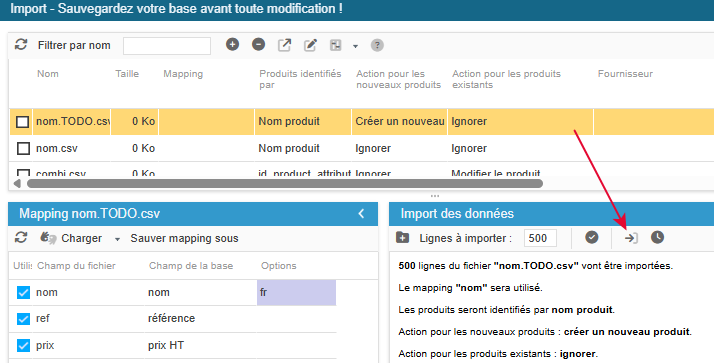Click Sauver mapping sous
Screen dimensions: 714x363
[184, 238]
